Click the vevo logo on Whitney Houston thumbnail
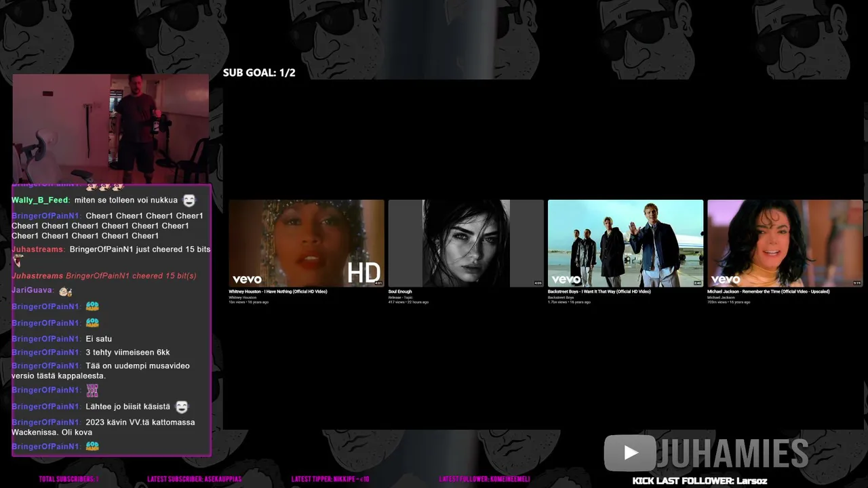The image size is (868, 488). [x=247, y=279]
